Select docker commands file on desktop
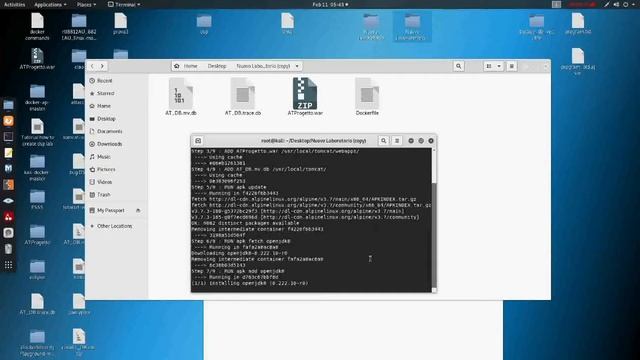 click(37, 27)
